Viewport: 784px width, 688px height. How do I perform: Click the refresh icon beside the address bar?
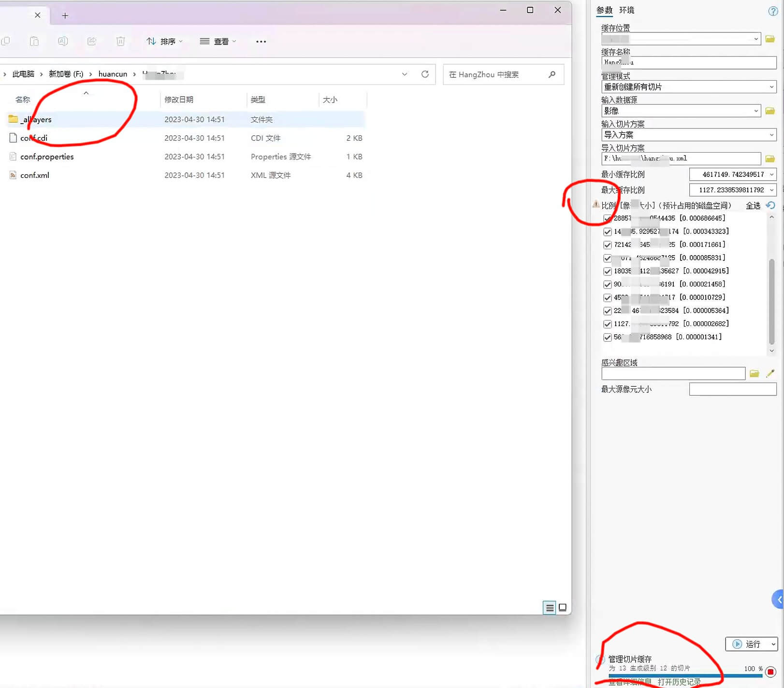point(425,74)
